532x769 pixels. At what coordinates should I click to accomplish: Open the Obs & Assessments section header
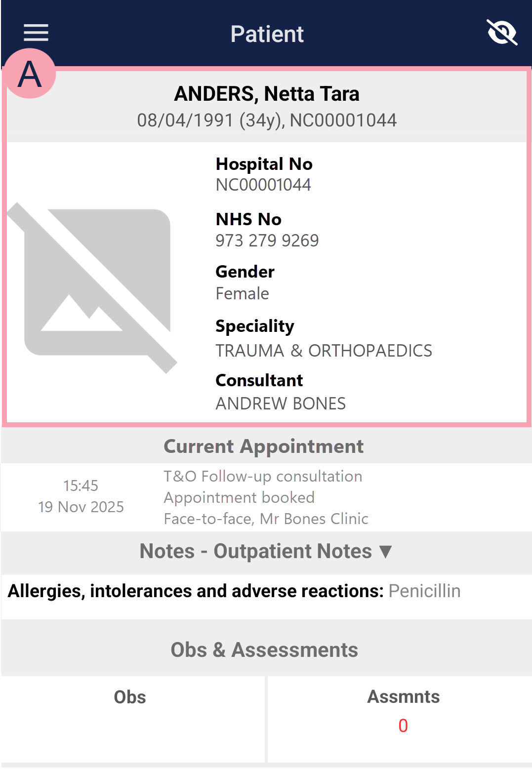[264, 650]
